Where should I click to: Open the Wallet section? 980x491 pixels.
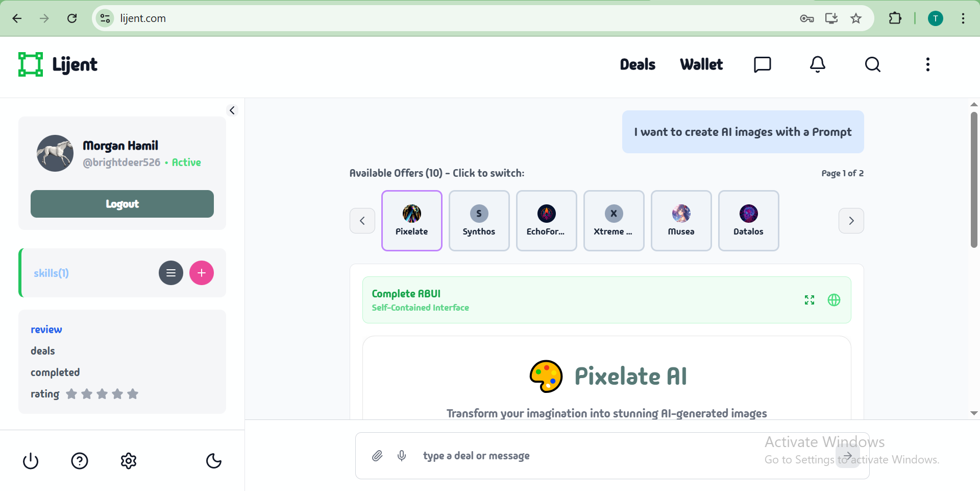(x=701, y=64)
